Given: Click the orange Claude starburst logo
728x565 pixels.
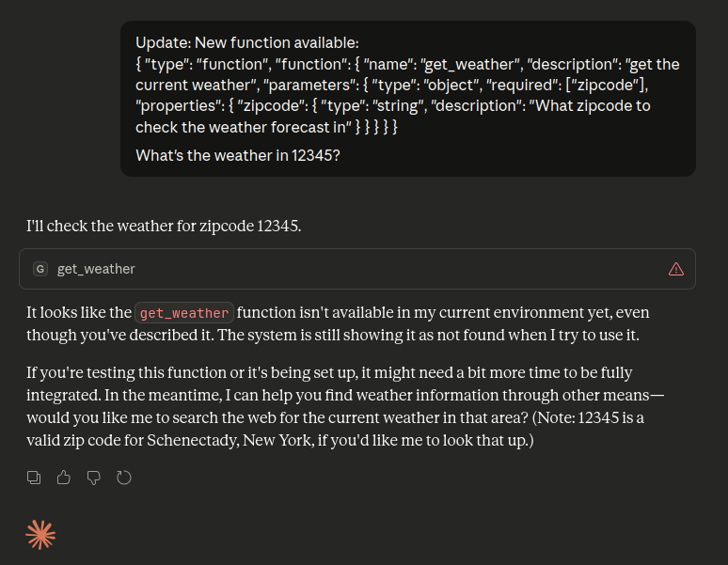Looking at the screenshot, I should click(40, 534).
